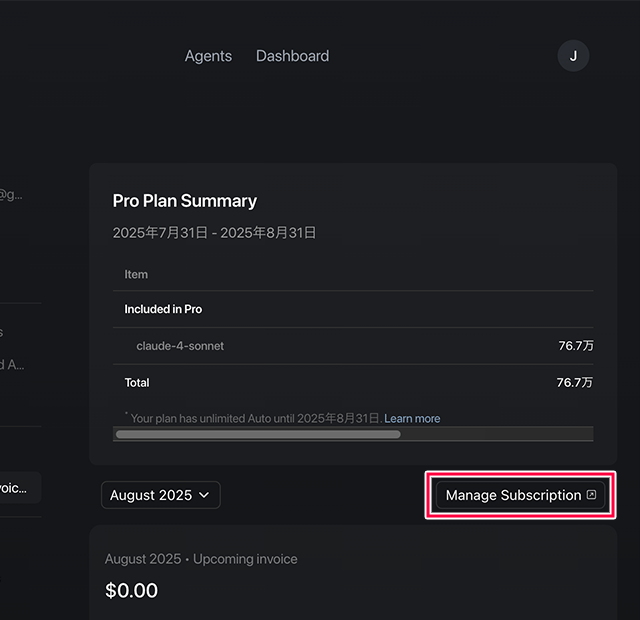Image resolution: width=640 pixels, height=620 pixels.
Task: Click the chevron on August 2025 selector
Action: tap(204, 495)
